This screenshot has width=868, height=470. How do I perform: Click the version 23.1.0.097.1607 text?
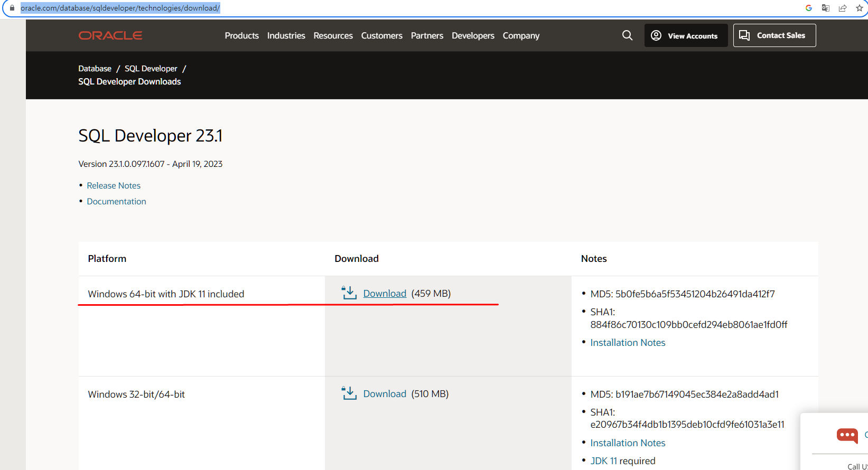coord(150,164)
